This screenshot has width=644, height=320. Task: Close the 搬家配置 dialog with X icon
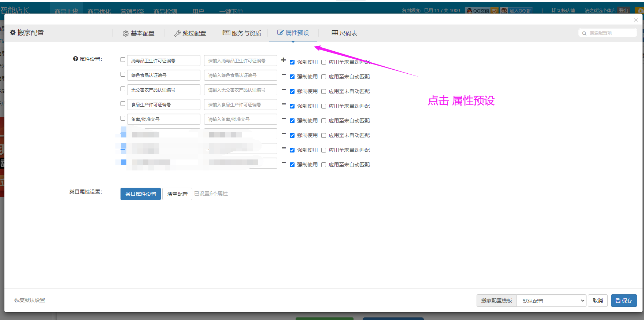[636, 20]
